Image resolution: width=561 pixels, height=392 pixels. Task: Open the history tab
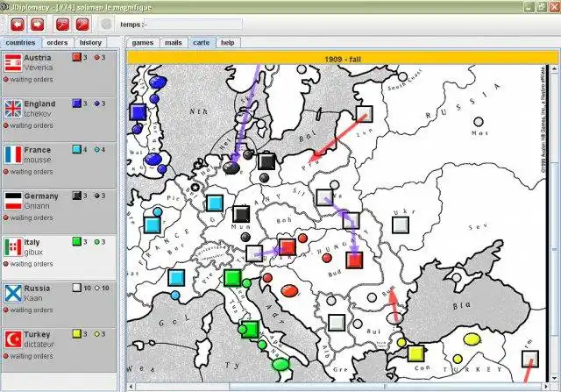[x=90, y=43]
